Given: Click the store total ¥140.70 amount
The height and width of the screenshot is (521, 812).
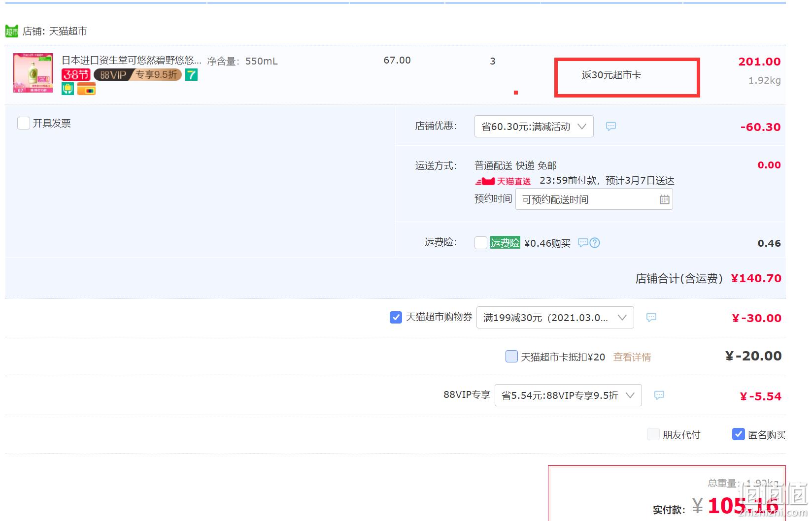Looking at the screenshot, I should [x=756, y=278].
